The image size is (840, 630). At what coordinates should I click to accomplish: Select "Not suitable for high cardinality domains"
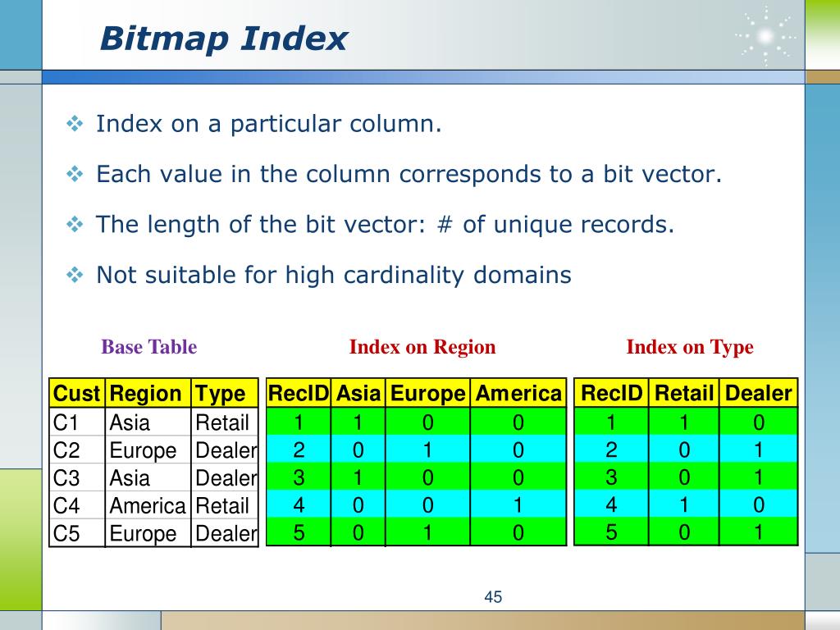(x=334, y=275)
